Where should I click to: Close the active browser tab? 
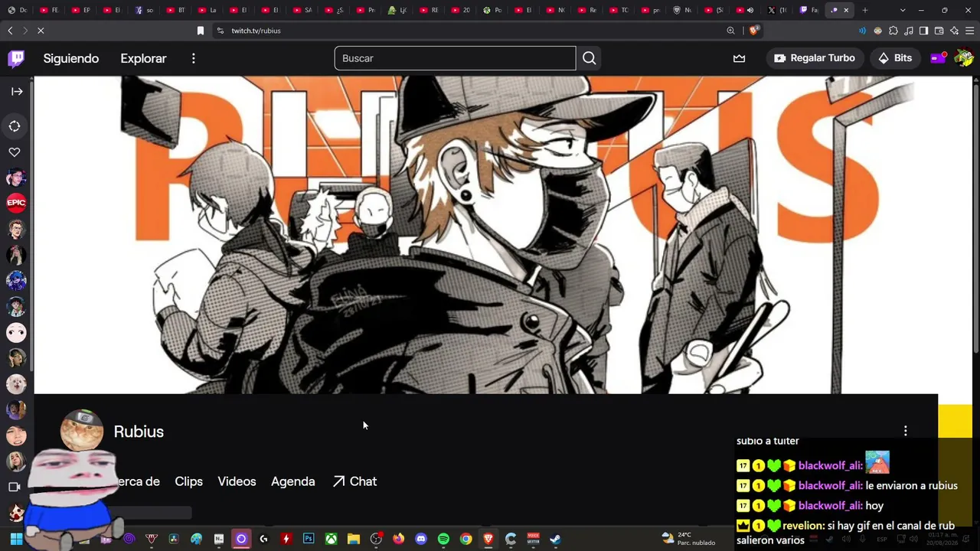click(x=846, y=10)
